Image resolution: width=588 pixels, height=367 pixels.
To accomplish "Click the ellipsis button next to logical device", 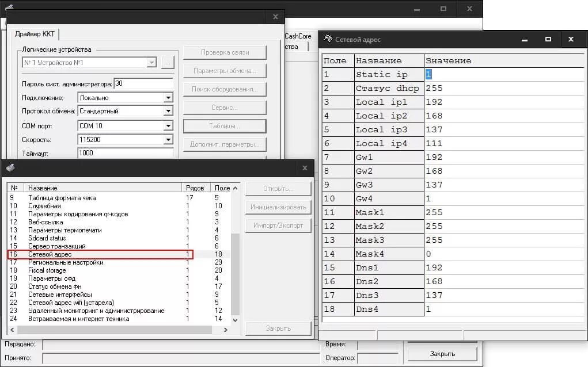I will pos(168,63).
